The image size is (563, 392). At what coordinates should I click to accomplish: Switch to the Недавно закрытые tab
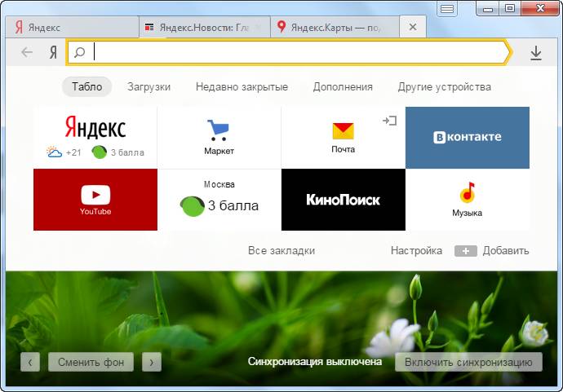(x=242, y=87)
